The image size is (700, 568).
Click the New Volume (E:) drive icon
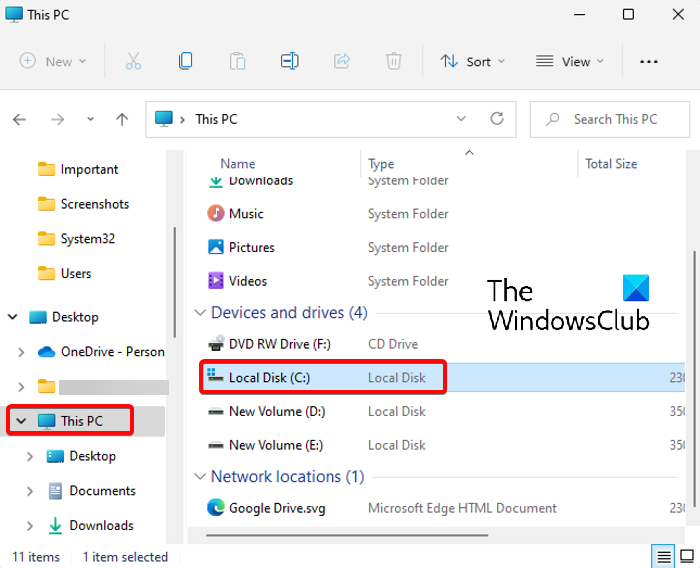click(x=216, y=445)
